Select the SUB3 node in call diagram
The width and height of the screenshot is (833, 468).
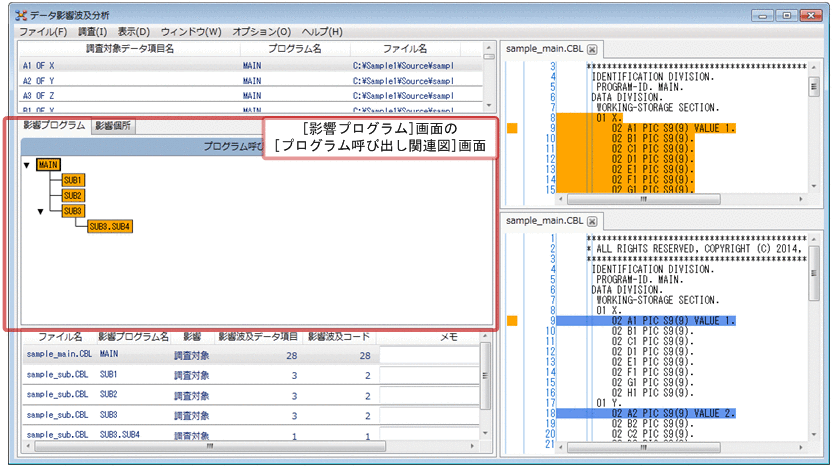click(73, 211)
